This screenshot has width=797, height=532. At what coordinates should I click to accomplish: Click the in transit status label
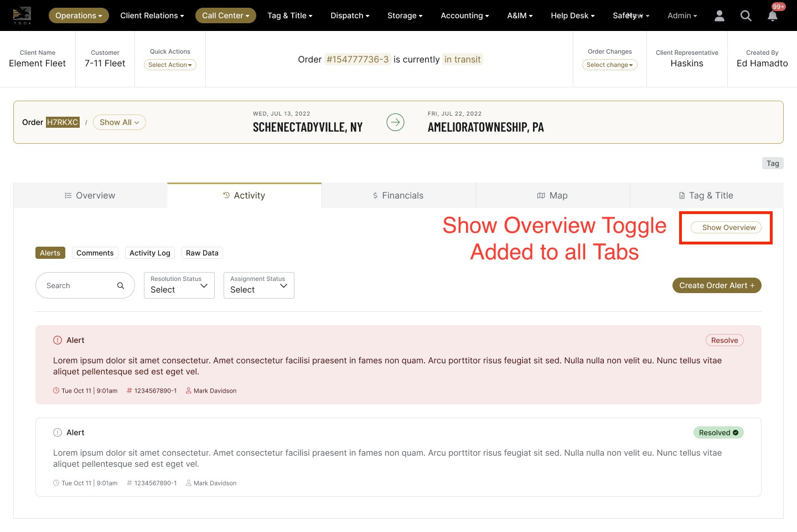coord(463,59)
